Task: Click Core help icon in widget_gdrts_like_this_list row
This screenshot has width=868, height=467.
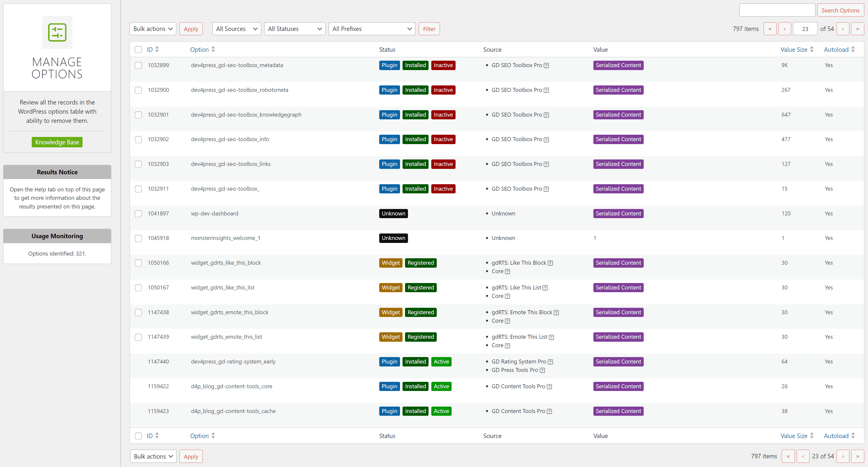Action: (x=507, y=296)
